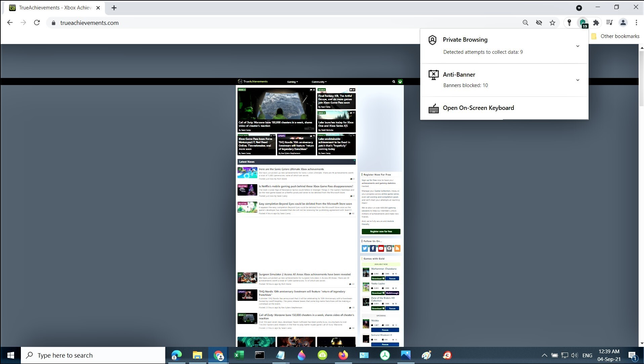Viewport: 644px width, 364px height.
Task: Click the Anti-Banner blocked screen icon
Action: [x=433, y=75]
